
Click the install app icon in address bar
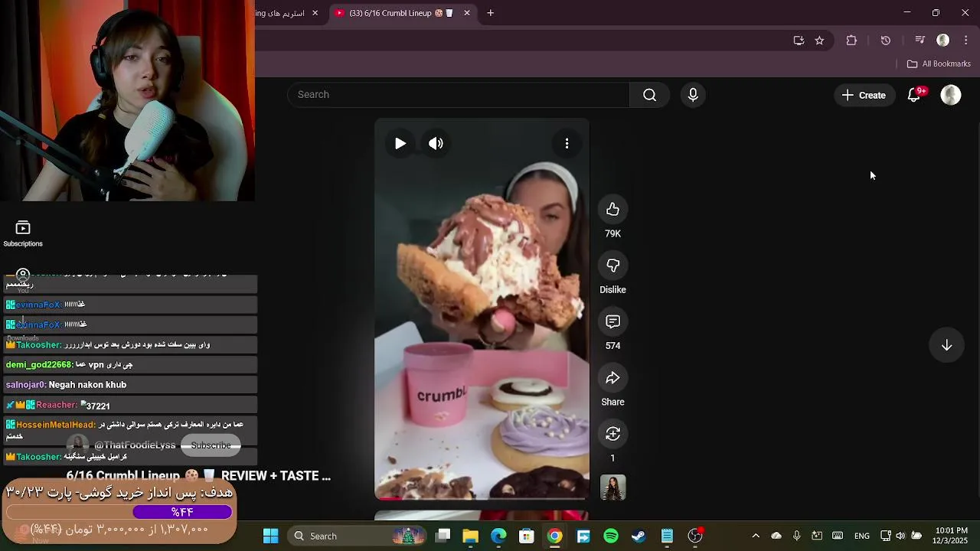(x=799, y=41)
